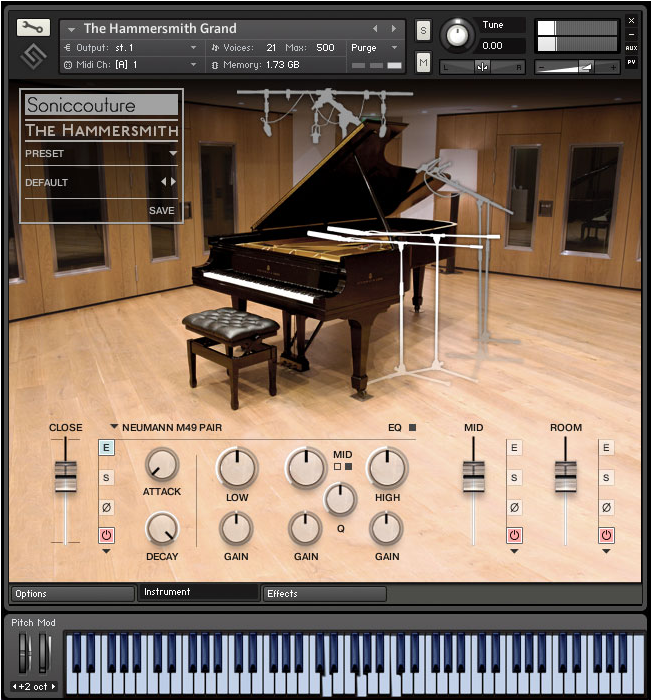
Task: Enable the E button on ROOM channel
Action: pyautogui.click(x=606, y=448)
